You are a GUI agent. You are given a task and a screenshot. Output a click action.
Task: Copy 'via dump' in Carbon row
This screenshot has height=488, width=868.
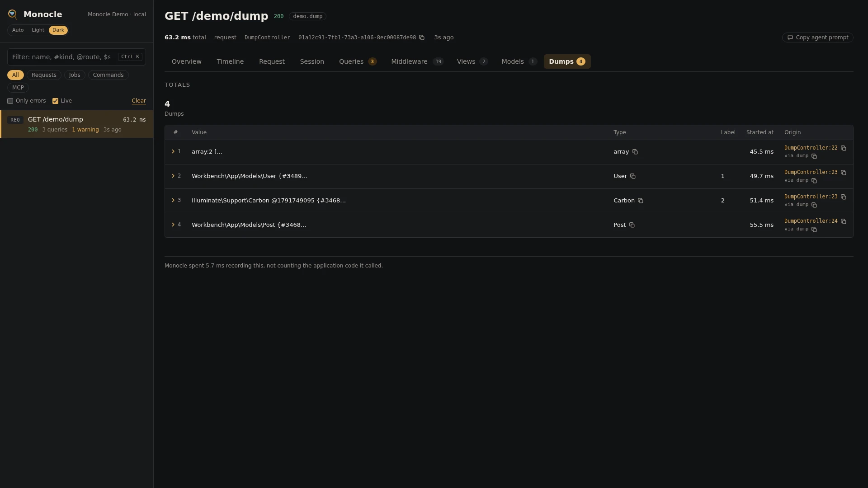click(x=814, y=205)
